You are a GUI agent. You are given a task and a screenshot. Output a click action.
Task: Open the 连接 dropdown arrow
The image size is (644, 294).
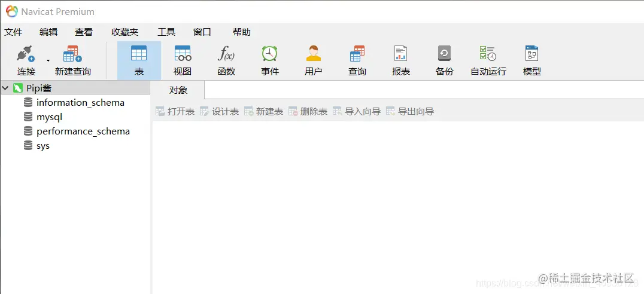coord(48,61)
